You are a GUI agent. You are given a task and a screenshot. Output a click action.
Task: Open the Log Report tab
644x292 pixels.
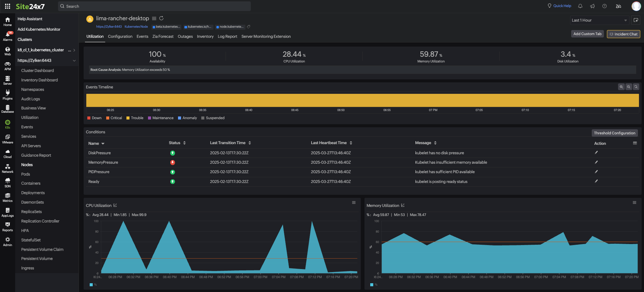pyautogui.click(x=227, y=36)
